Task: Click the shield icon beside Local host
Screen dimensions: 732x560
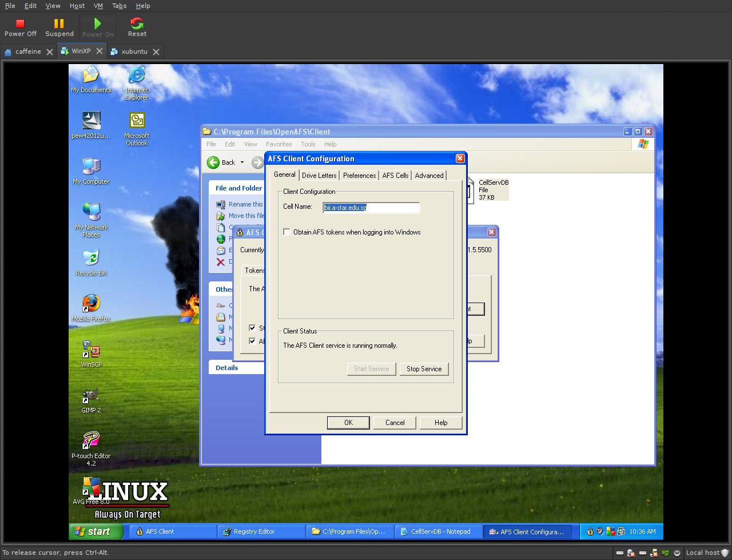Action: (725, 553)
